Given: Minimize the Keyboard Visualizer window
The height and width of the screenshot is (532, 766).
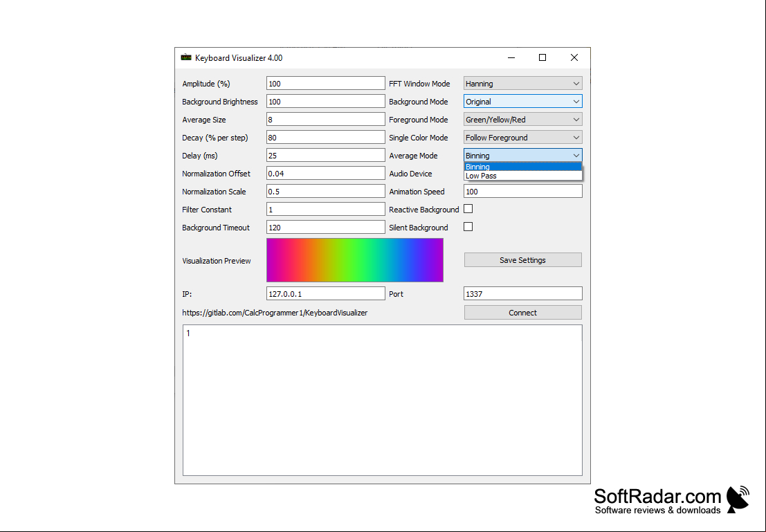Looking at the screenshot, I should pos(511,57).
